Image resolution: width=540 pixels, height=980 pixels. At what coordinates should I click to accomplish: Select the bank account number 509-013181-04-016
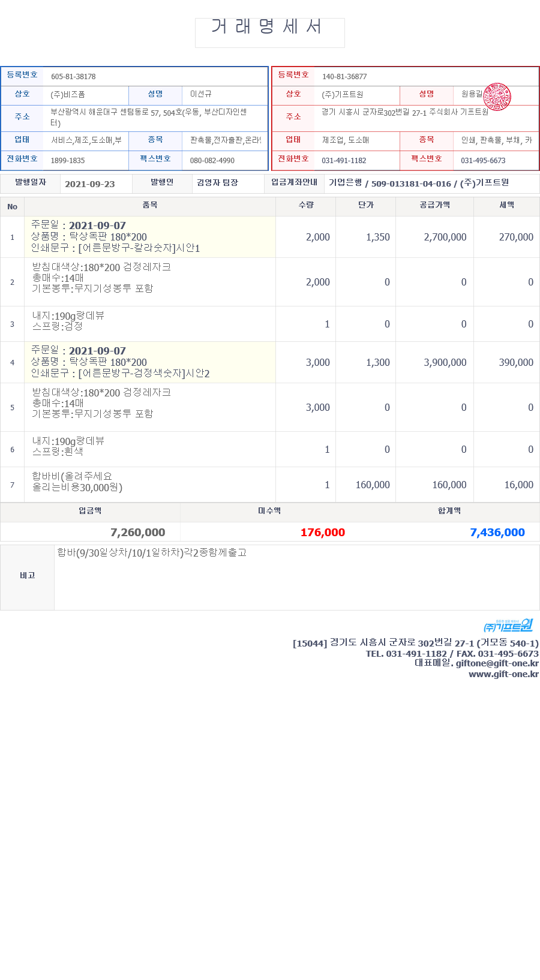[410, 184]
